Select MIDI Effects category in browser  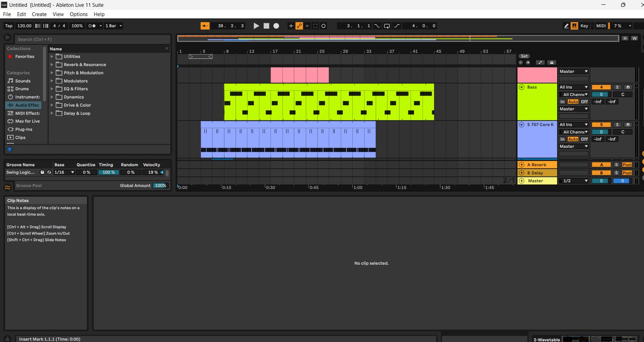tap(24, 113)
